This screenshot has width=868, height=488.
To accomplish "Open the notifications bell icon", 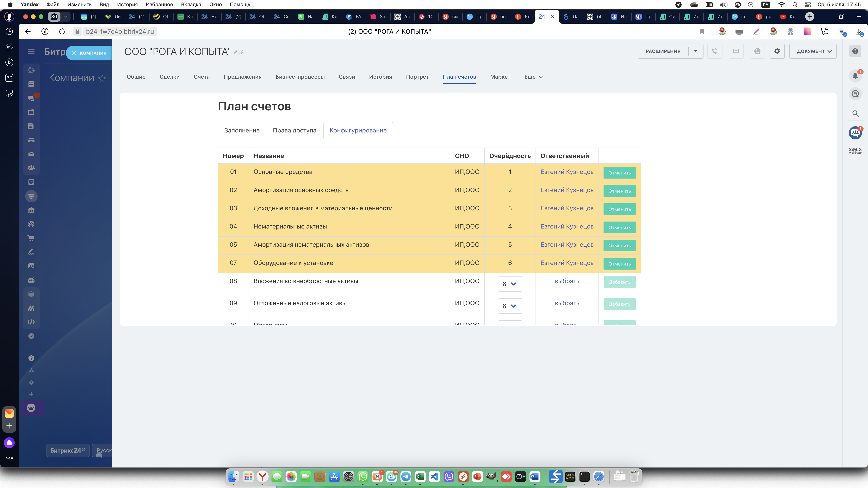I will coord(855,76).
